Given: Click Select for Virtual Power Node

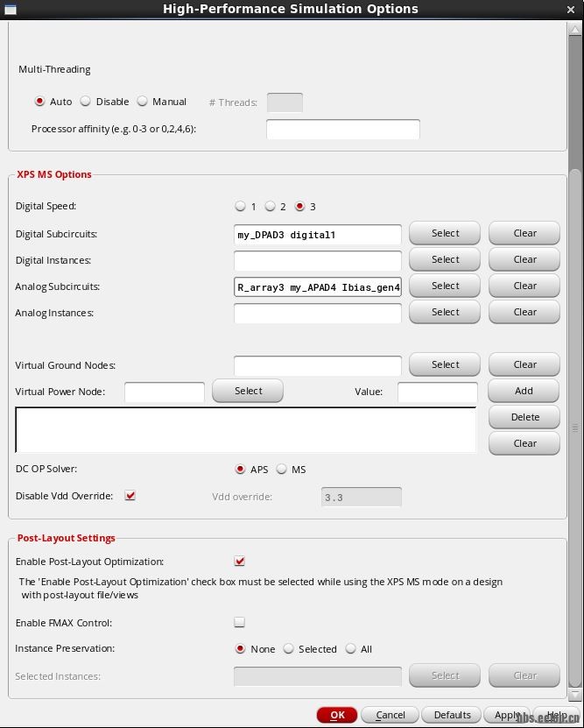Looking at the screenshot, I should [x=248, y=391].
